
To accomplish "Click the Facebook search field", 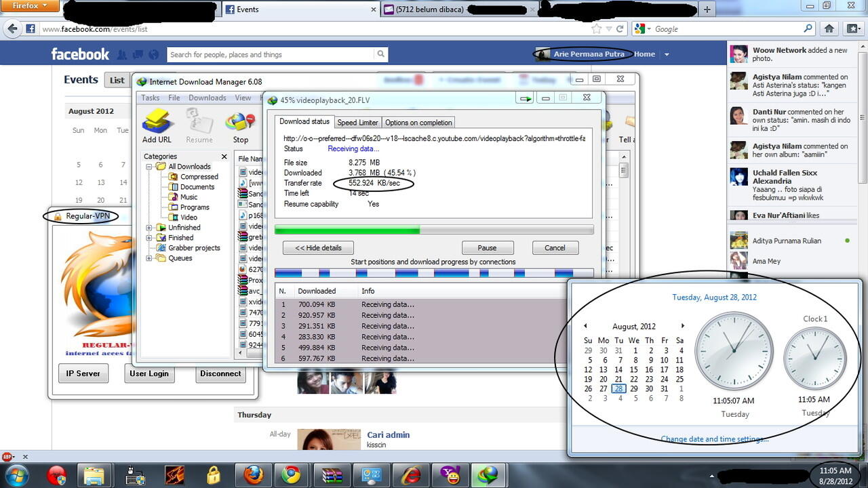I will pyautogui.click(x=270, y=54).
